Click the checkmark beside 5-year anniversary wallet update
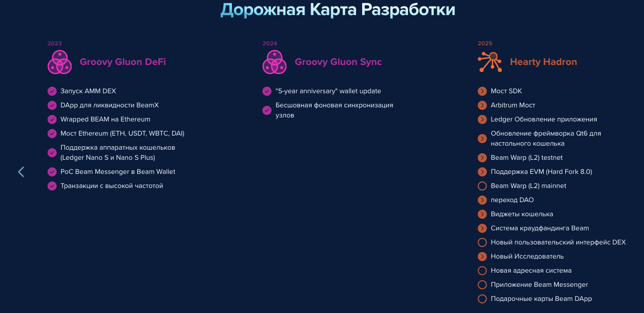The image size is (644, 313). [267, 91]
